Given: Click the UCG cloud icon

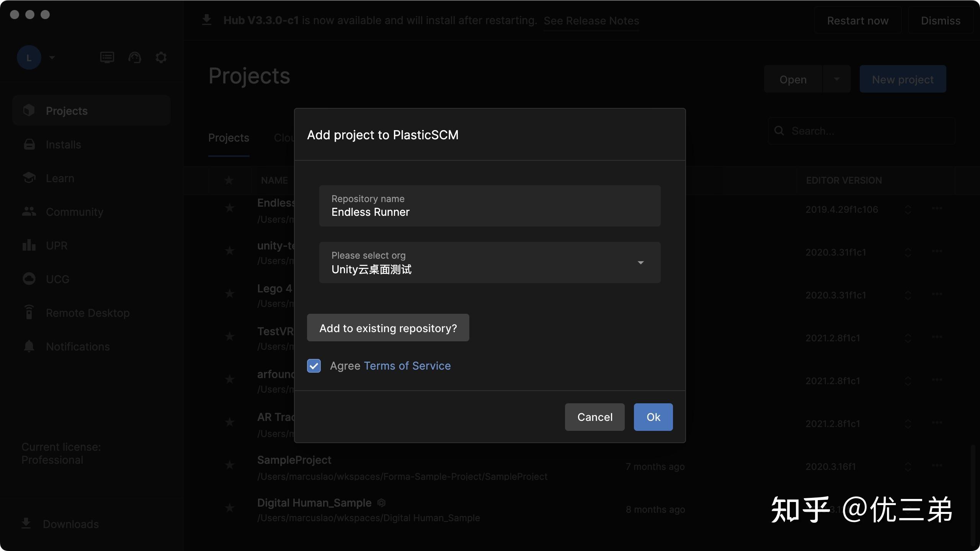Looking at the screenshot, I should 29,279.
